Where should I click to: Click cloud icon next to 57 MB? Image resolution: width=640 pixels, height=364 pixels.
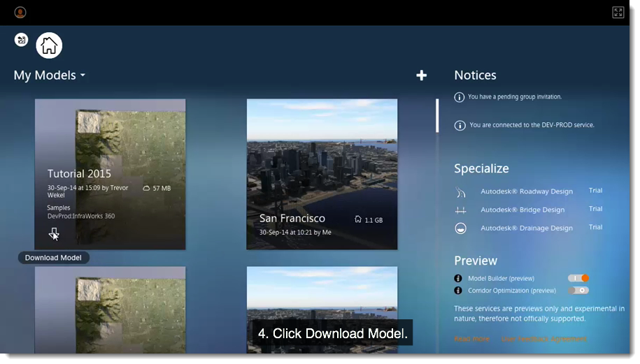(x=146, y=188)
